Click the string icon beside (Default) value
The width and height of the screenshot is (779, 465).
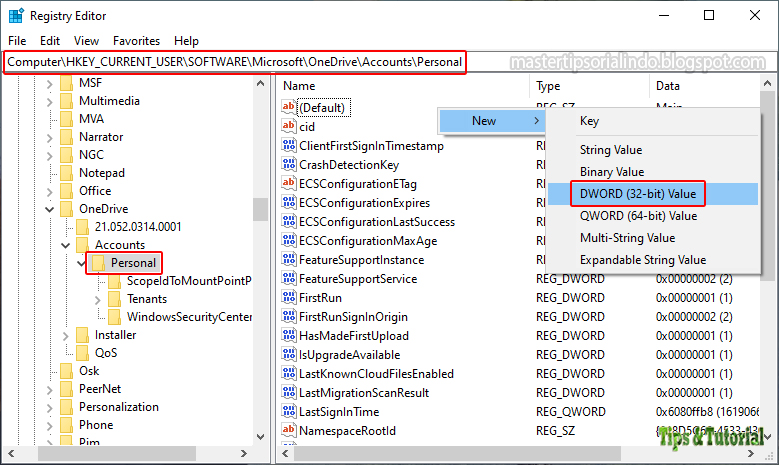[289, 106]
